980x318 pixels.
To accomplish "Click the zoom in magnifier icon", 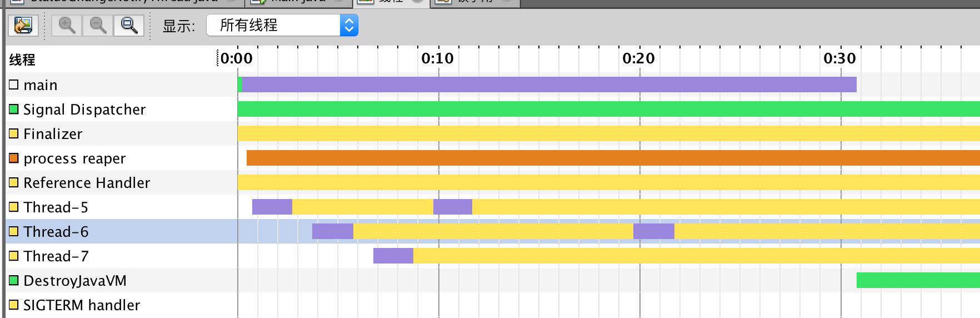I will click(67, 25).
